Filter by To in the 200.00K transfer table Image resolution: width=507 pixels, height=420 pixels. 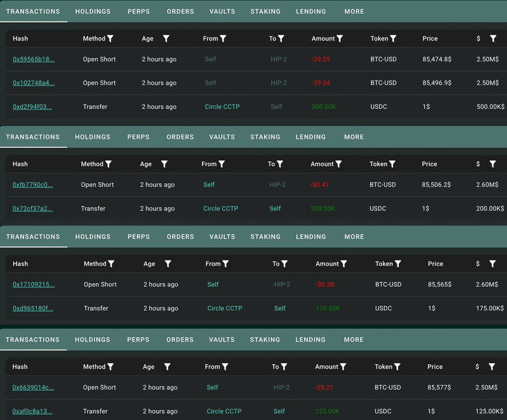point(280,164)
